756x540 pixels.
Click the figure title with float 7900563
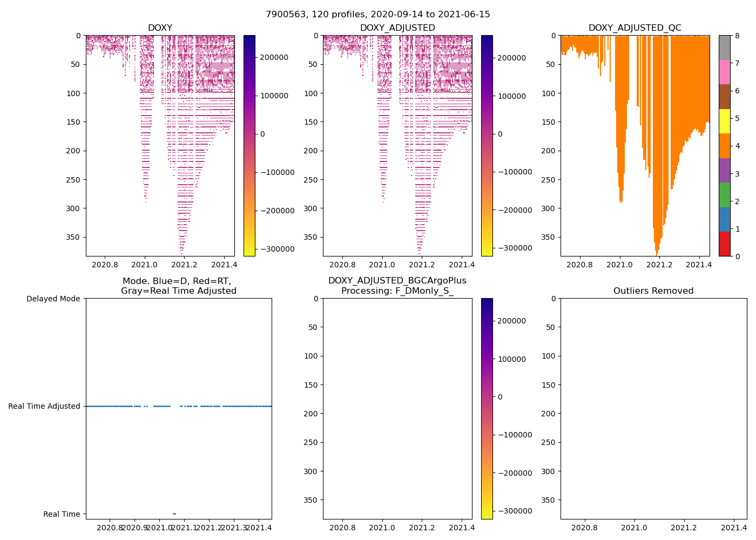tap(378, 15)
